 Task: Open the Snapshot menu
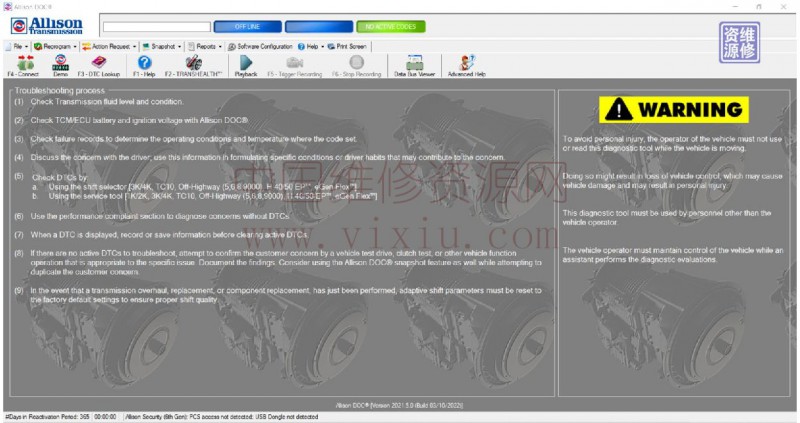click(x=162, y=46)
